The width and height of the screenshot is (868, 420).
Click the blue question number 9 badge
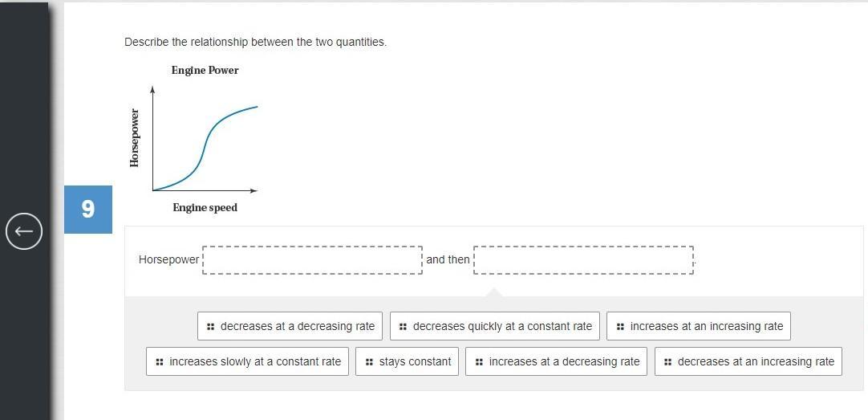(88, 210)
